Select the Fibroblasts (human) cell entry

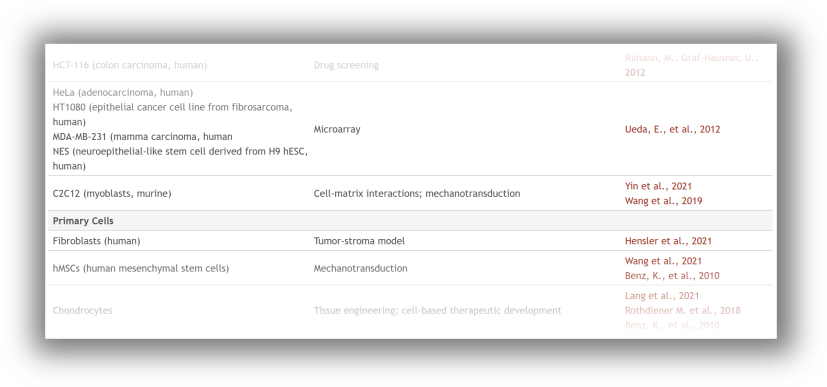click(97, 241)
